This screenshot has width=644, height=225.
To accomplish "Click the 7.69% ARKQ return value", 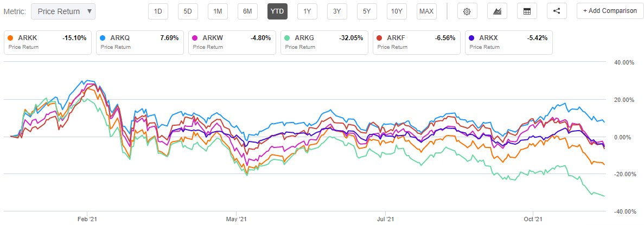I will click(170, 38).
